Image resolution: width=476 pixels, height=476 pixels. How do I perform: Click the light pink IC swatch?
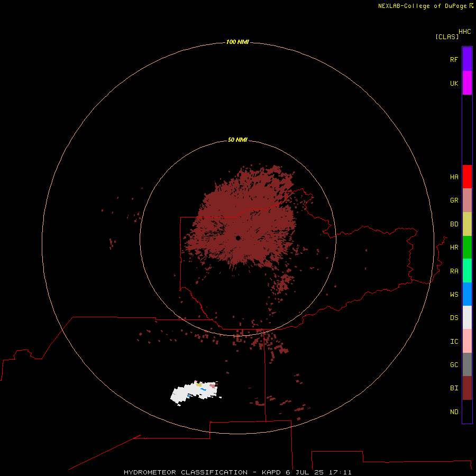[x=467, y=341]
